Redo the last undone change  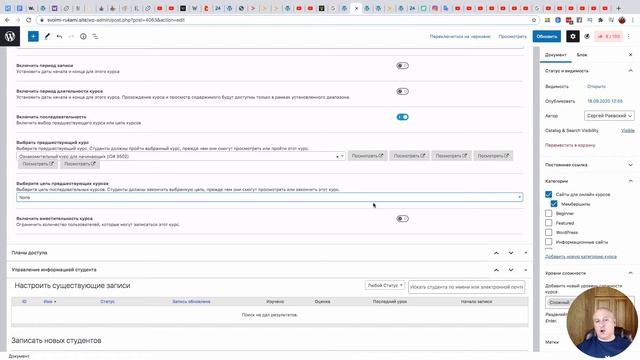[x=71, y=36]
